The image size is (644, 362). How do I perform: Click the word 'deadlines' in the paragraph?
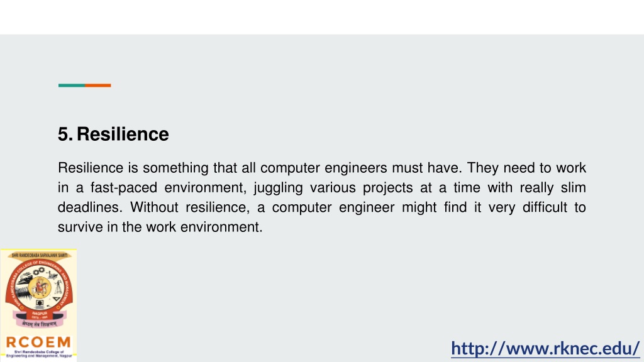(x=88, y=207)
